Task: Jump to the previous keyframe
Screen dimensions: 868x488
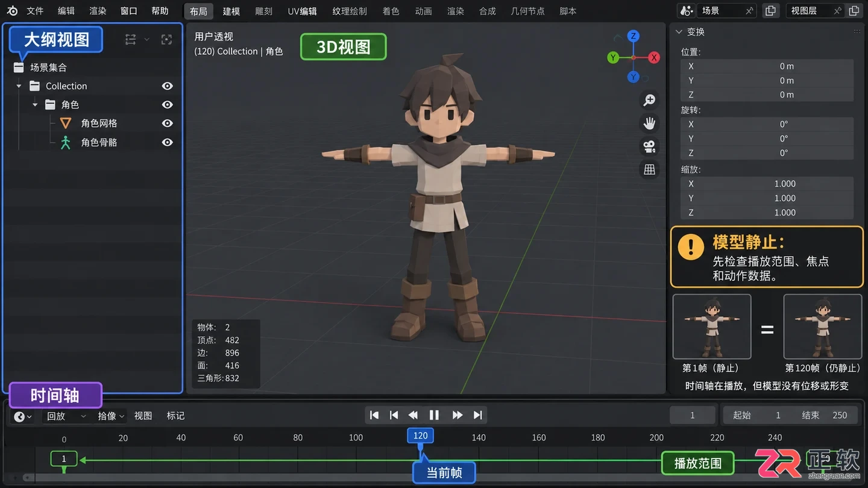Action: click(394, 415)
